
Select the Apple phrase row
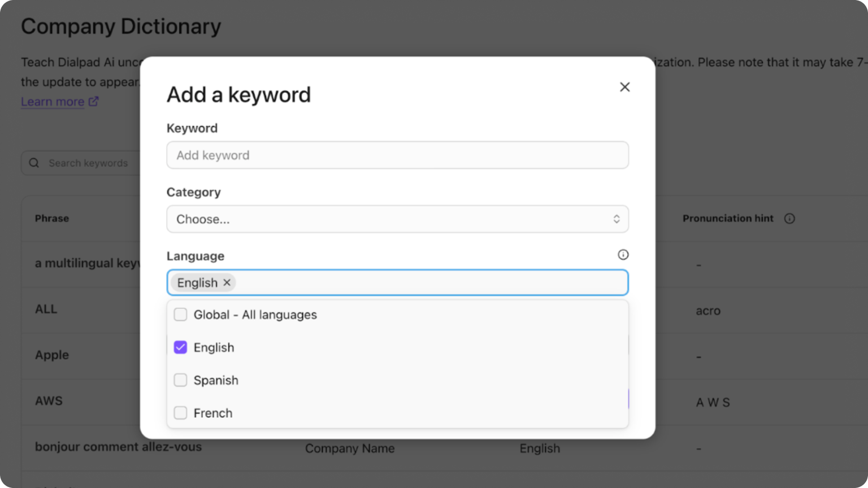pyautogui.click(x=51, y=355)
